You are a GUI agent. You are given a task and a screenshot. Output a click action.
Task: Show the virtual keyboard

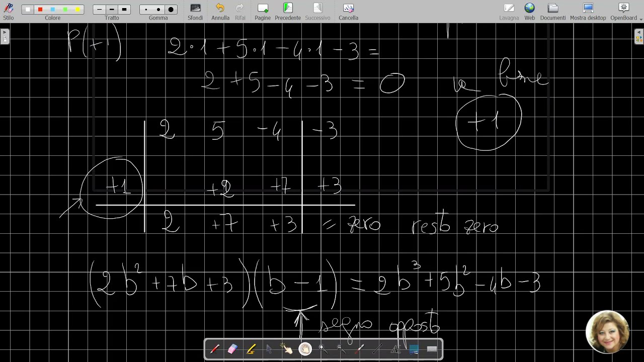click(432, 349)
